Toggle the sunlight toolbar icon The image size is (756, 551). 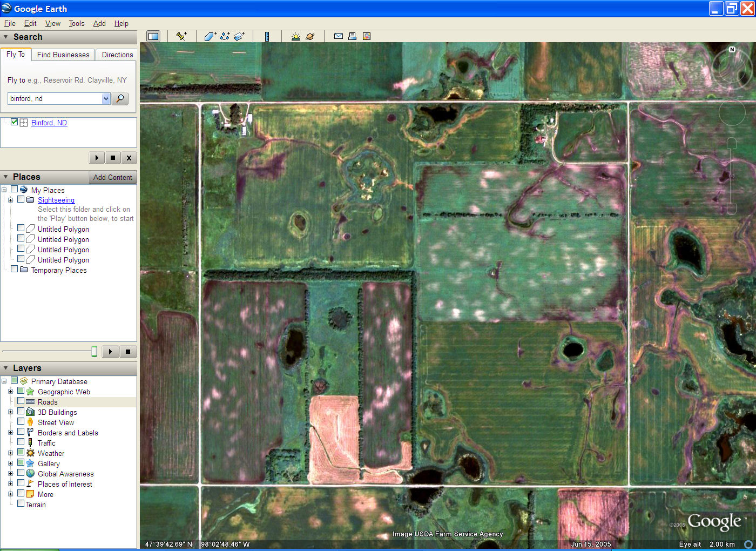point(296,36)
